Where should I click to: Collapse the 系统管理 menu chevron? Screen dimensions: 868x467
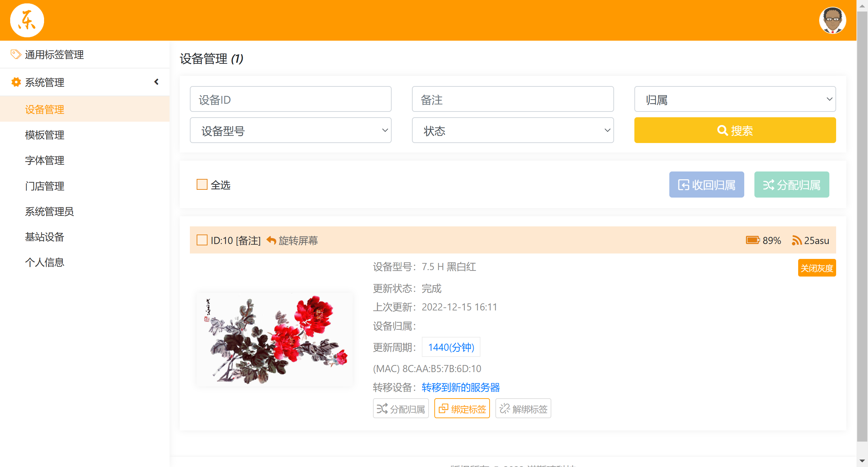click(x=156, y=82)
